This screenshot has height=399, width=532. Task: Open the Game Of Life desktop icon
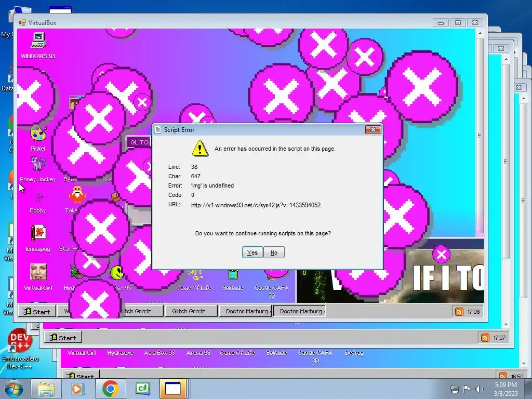195,275
